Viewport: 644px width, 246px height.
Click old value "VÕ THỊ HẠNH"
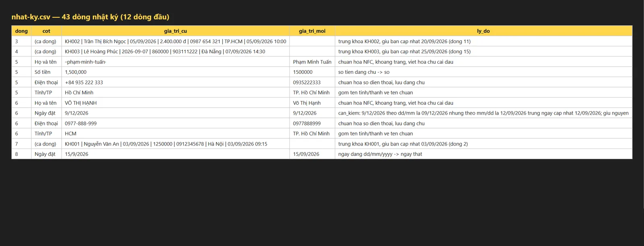click(x=81, y=103)
